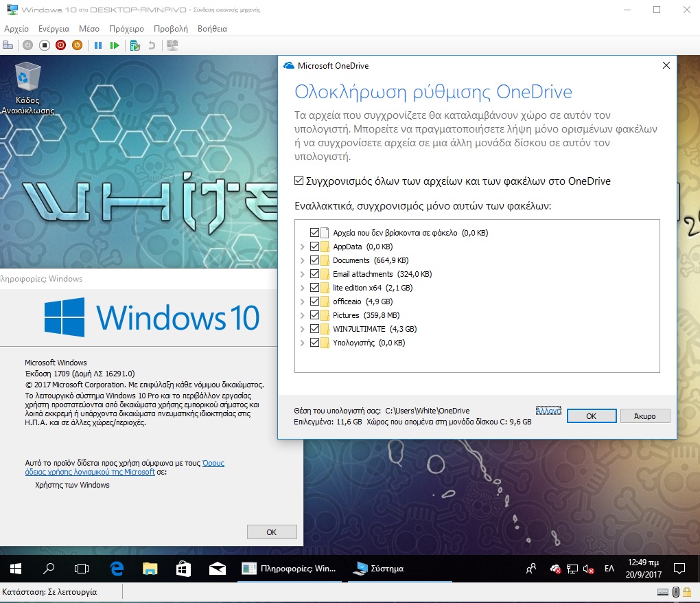Image resolution: width=700 pixels, height=603 pixels.
Task: Expand the Documents folder tree node
Action: coord(302,260)
